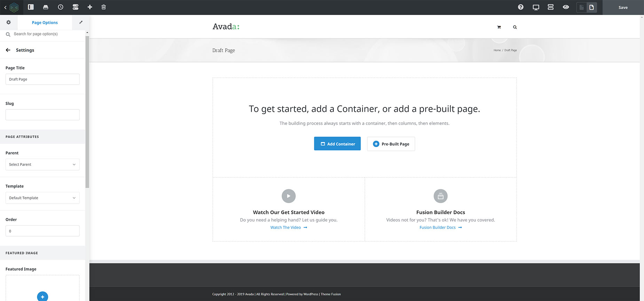Open the library drawer icon
This screenshot has height=301, width=644.
pos(46,7)
